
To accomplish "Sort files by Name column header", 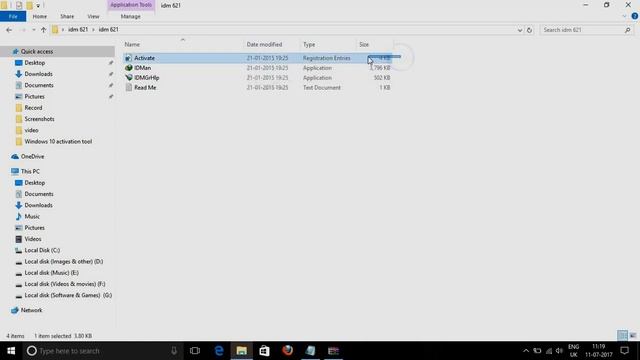I will click(x=132, y=44).
